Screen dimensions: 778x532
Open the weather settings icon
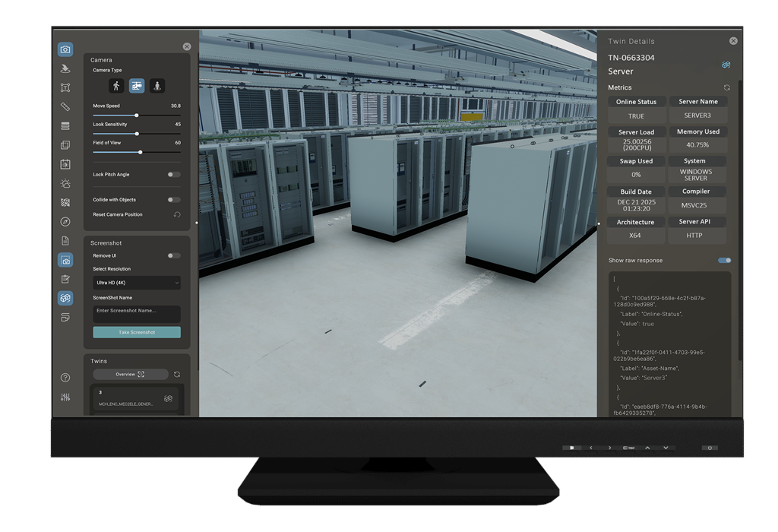(x=65, y=183)
